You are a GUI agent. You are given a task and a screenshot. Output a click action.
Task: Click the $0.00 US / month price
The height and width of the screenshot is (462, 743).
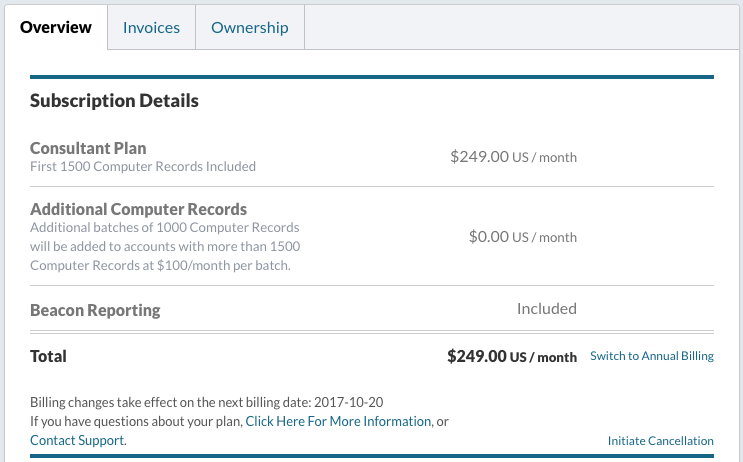point(523,236)
